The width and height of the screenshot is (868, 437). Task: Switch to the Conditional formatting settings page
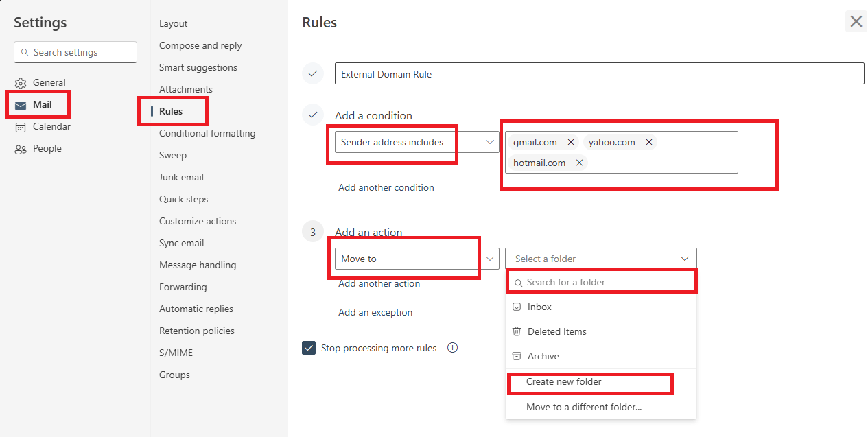207,133
